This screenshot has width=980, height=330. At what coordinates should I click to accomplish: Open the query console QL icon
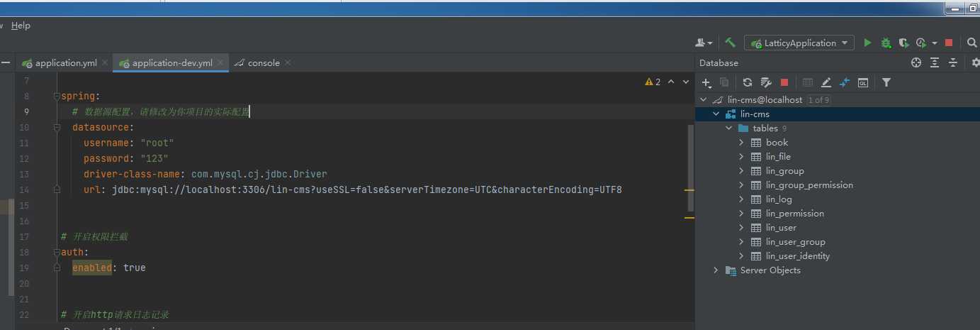pos(862,82)
